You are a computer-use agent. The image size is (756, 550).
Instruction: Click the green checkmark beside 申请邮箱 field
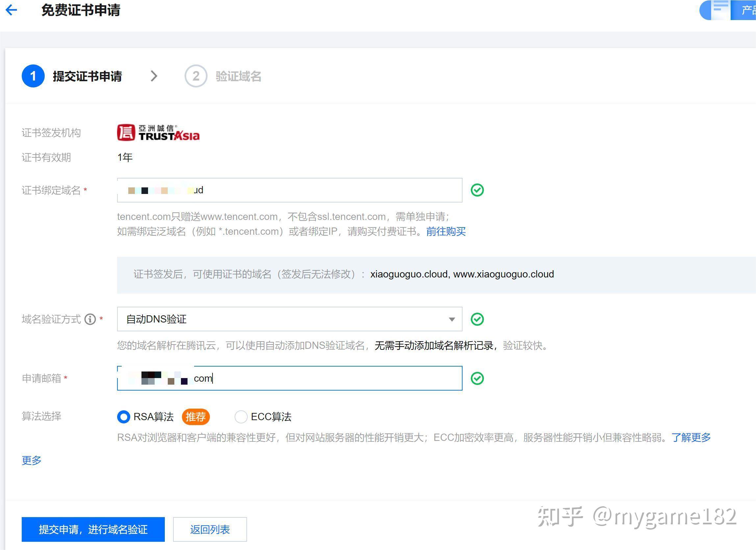click(477, 378)
